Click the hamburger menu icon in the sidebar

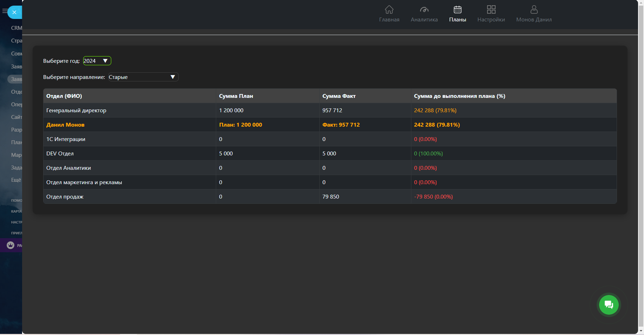coord(5,11)
